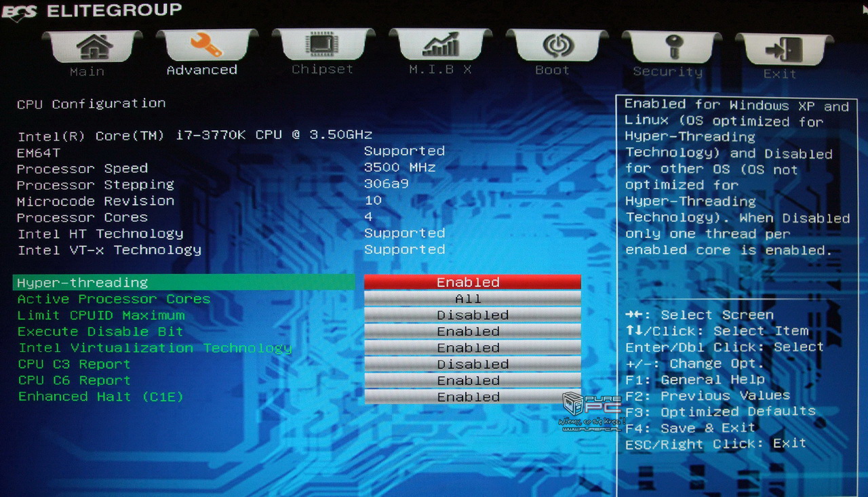This screenshot has height=497, width=868.
Task: Click the F3: Optimized Defaults hint
Action: coord(720,412)
